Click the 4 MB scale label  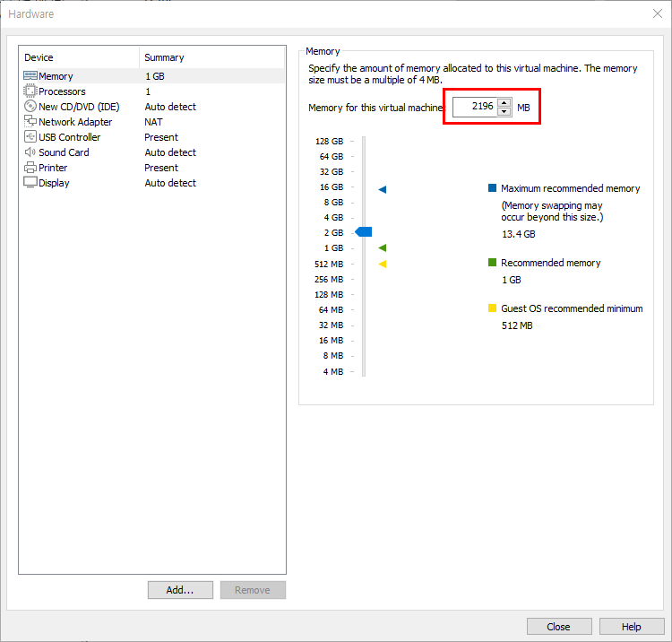(333, 371)
